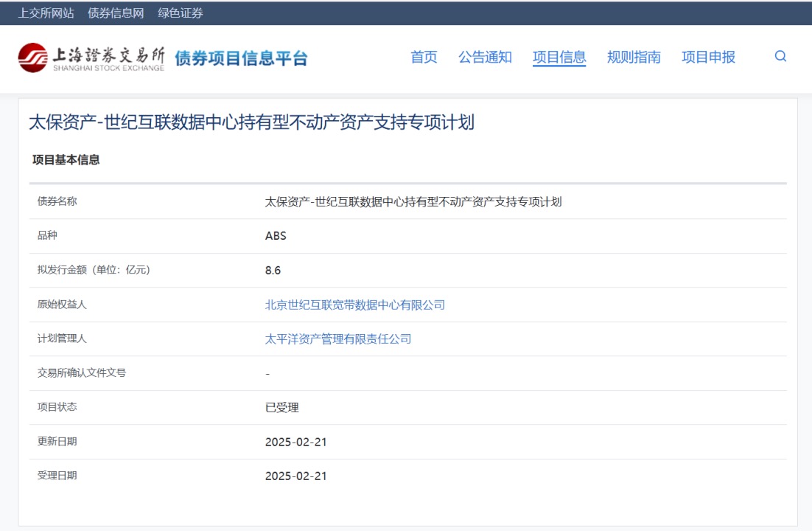Click the date in the 受理日期 row
Image resolution: width=812 pixels, height=531 pixels.
295,476
